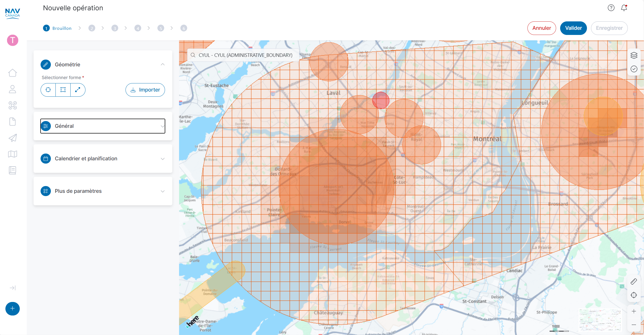
Task: Zoom in the map with plus
Action: click(634, 311)
